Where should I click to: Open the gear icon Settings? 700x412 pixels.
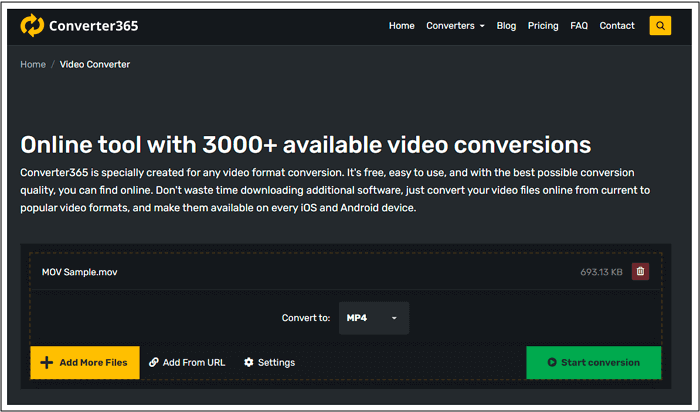249,362
